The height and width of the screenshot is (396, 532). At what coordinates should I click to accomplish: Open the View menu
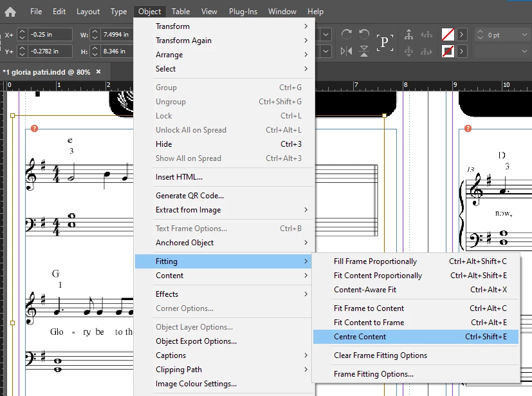pos(209,12)
